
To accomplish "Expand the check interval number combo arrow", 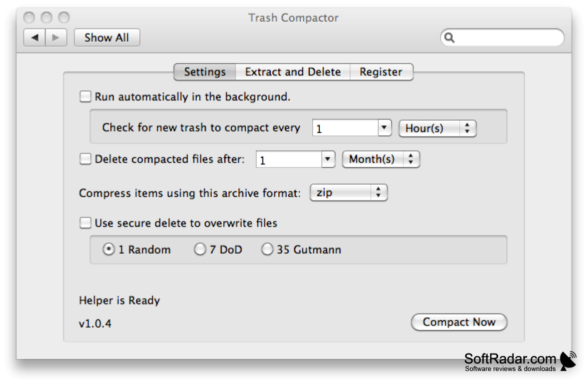I will pos(384,127).
